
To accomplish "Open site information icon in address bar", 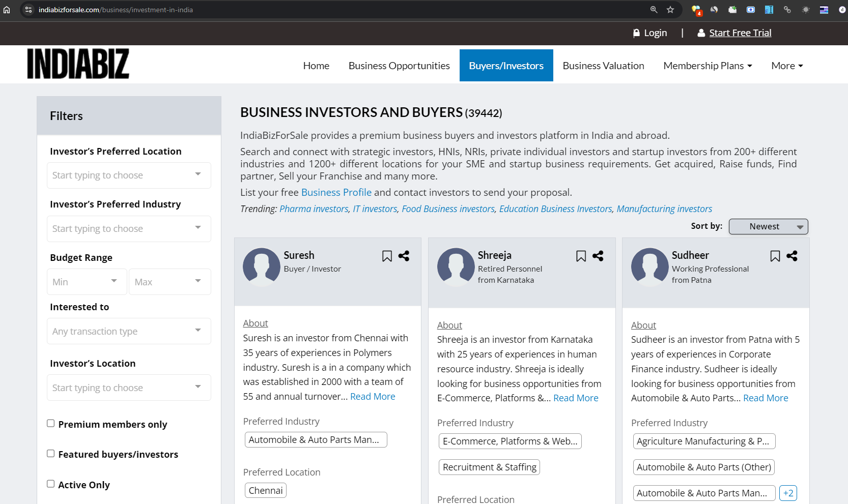I will [29, 10].
